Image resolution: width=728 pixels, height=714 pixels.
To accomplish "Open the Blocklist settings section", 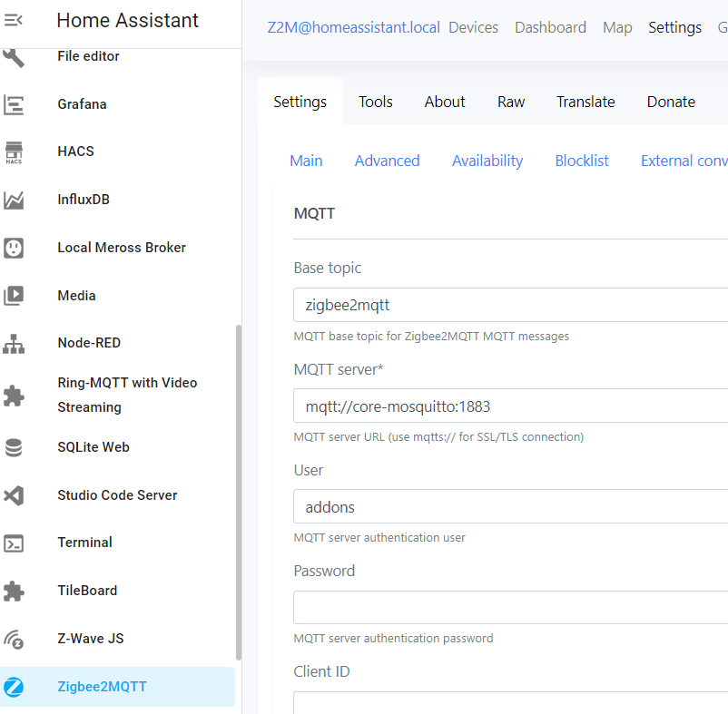I will point(582,161).
